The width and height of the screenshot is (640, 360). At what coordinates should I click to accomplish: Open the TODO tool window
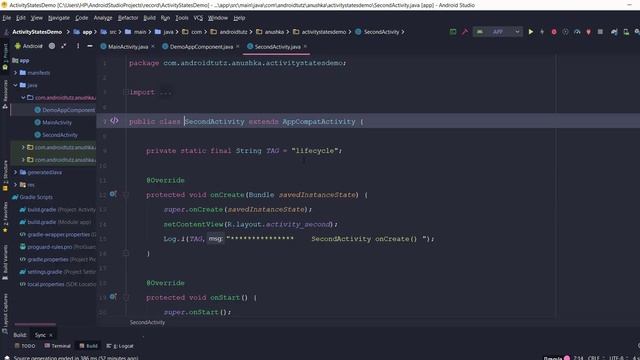coord(25,346)
